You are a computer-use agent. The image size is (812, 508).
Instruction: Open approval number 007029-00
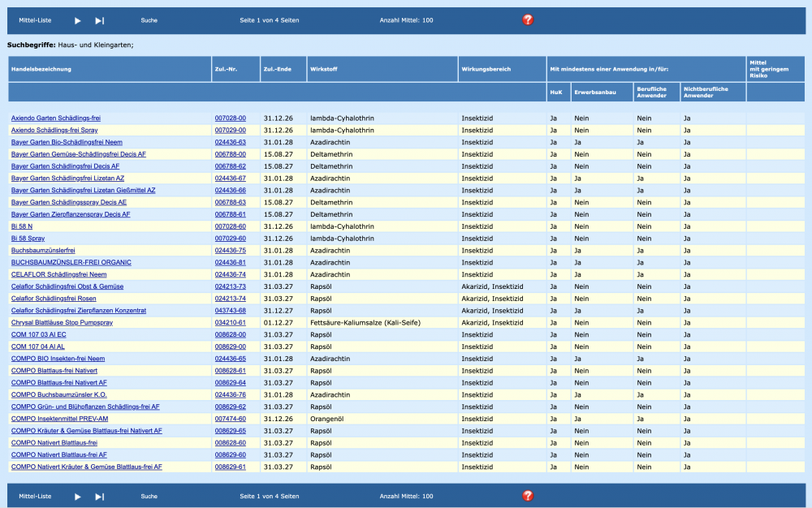(x=231, y=131)
